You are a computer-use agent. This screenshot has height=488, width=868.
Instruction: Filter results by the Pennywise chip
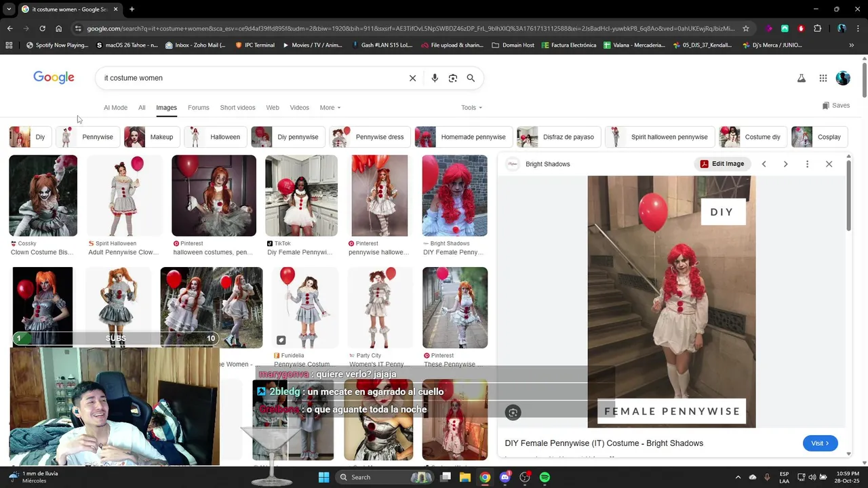(87, 137)
